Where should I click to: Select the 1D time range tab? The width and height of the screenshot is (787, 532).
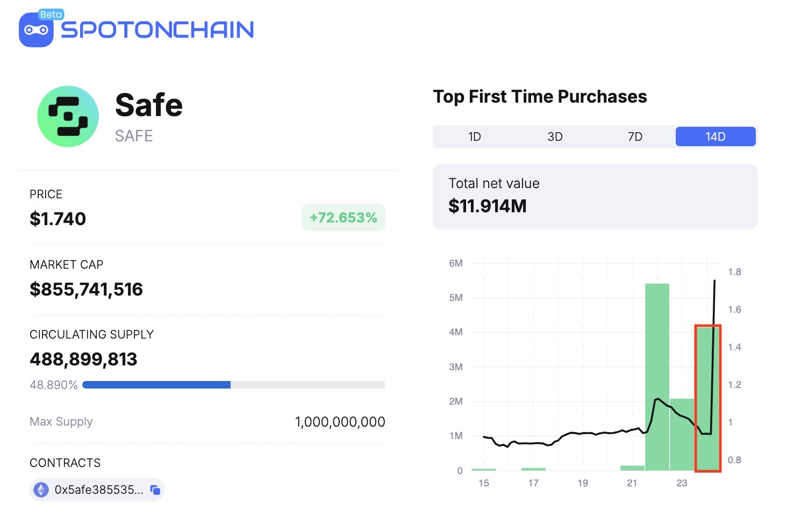pyautogui.click(x=474, y=136)
